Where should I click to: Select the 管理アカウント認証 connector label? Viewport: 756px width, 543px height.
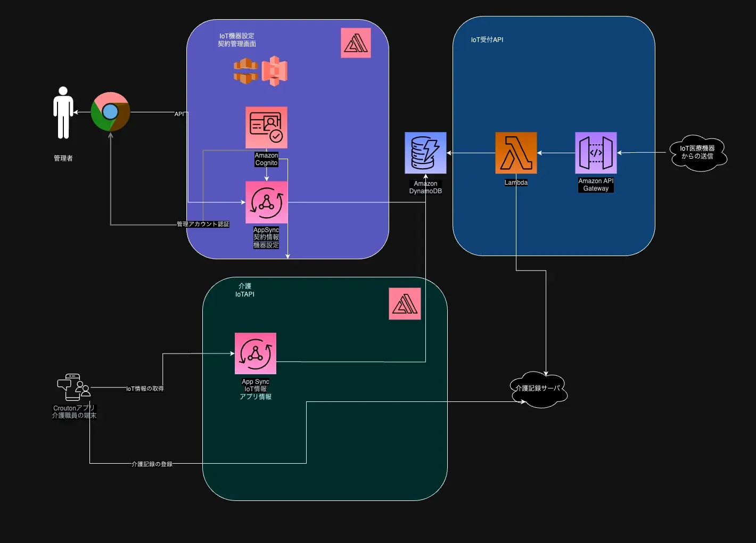pos(203,224)
